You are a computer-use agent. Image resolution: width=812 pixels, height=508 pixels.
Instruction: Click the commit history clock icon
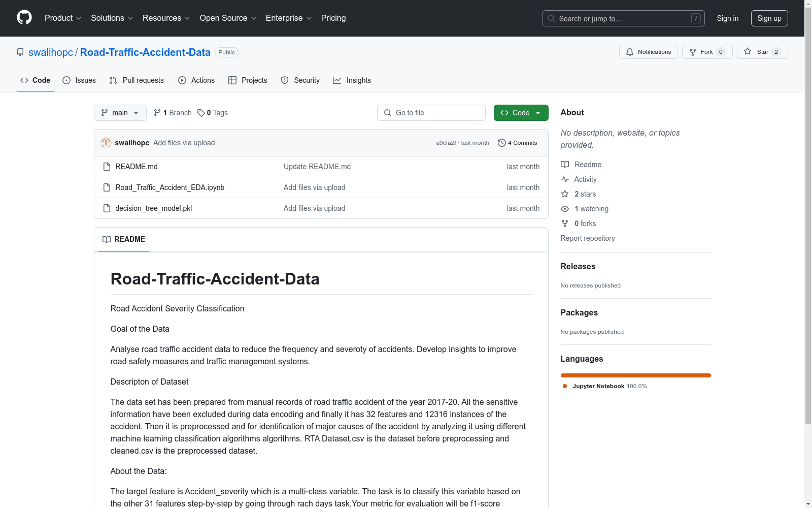coord(501,143)
